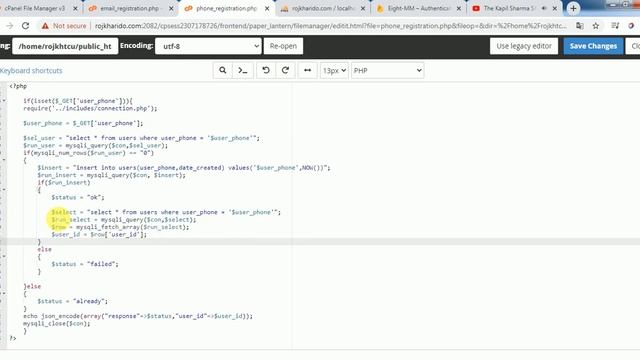Close the cPanel File Manager tab

75,8
